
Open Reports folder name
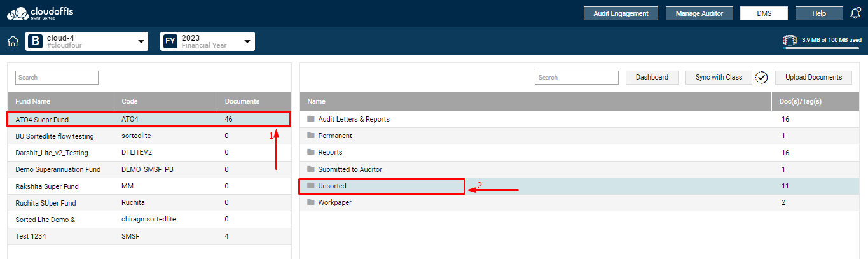coord(330,152)
